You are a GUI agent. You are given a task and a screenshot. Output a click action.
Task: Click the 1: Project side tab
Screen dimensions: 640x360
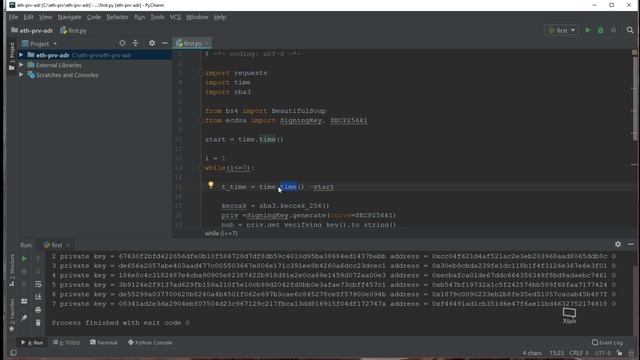click(x=12, y=56)
